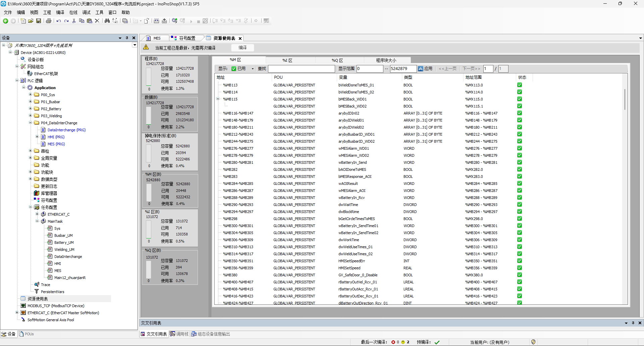644x346 pixels.
Task: Toggle status checkbox for bAOIDoneToMES row
Action: coord(519,169)
